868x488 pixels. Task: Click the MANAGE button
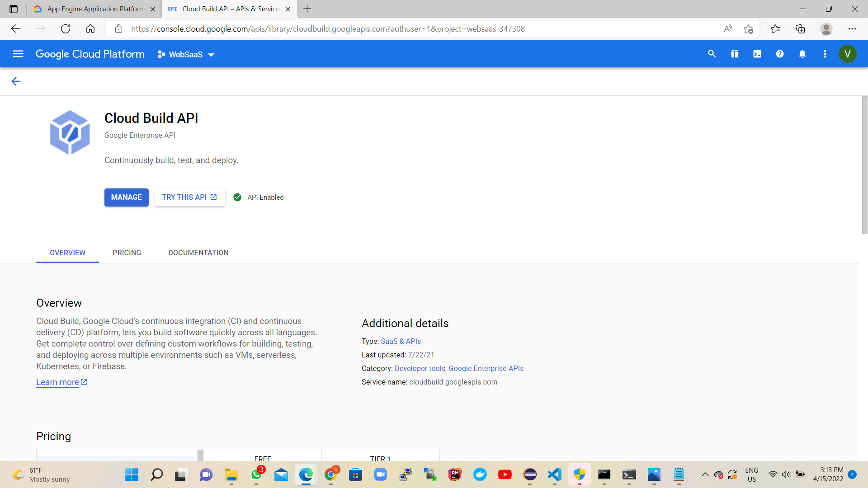click(x=127, y=197)
